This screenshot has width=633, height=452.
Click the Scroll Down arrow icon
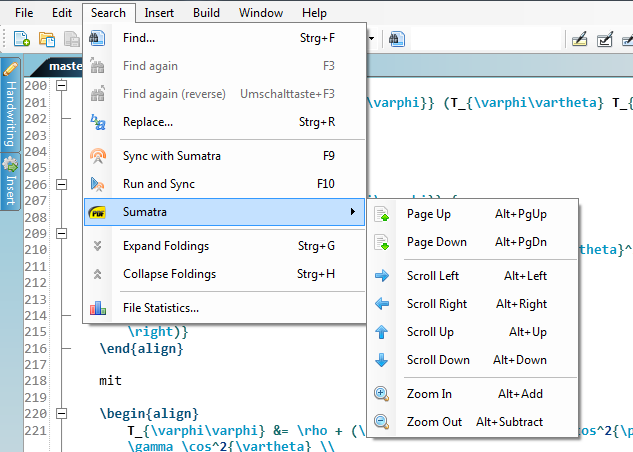coord(381,360)
